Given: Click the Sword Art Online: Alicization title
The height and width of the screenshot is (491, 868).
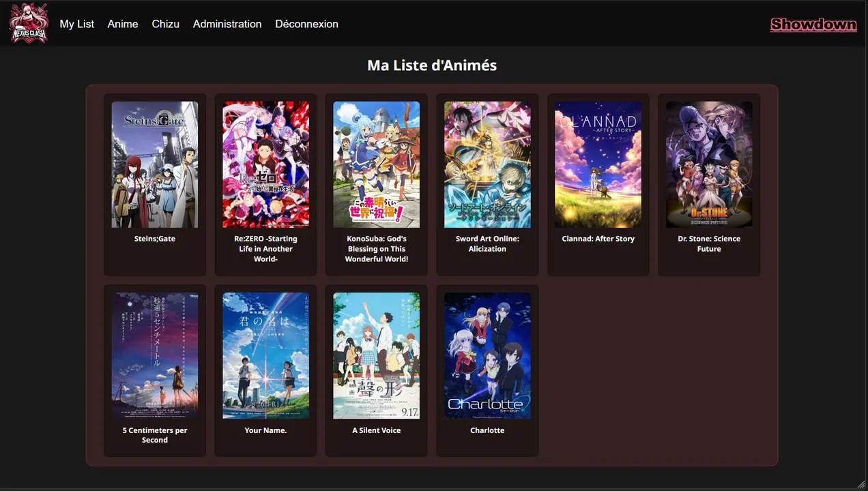Looking at the screenshot, I should click(487, 244).
